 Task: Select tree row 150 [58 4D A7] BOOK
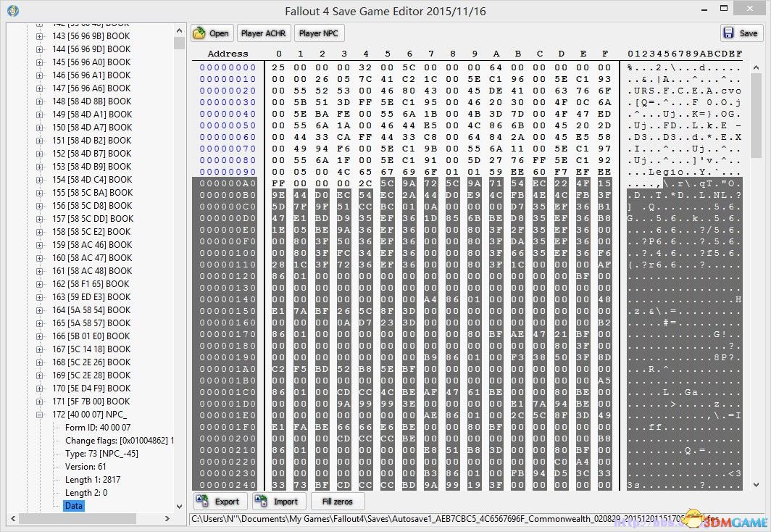click(x=92, y=128)
